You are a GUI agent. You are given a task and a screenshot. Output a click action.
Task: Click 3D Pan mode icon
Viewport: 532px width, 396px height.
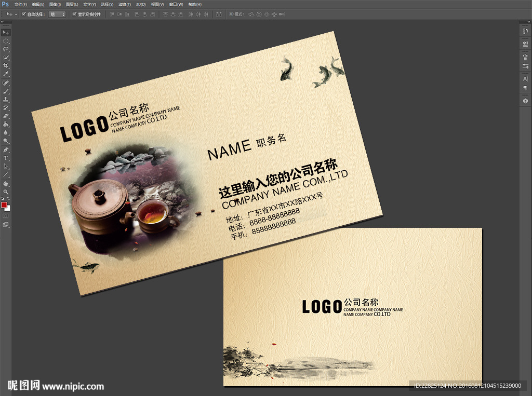(267, 14)
